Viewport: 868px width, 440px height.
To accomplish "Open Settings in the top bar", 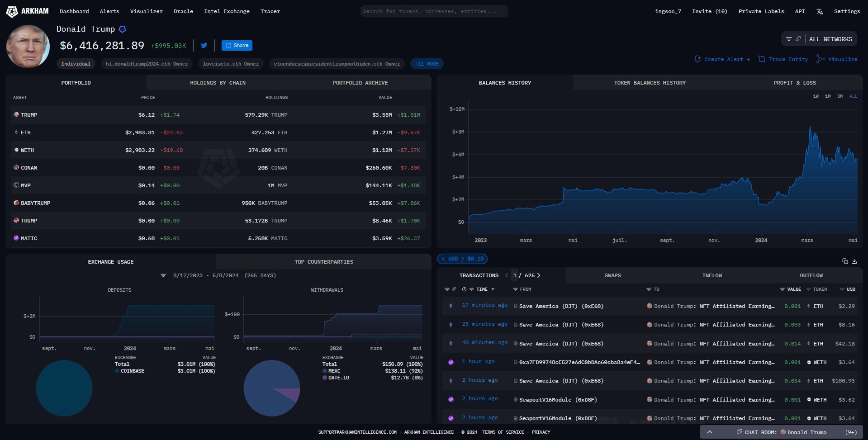I will coord(847,11).
